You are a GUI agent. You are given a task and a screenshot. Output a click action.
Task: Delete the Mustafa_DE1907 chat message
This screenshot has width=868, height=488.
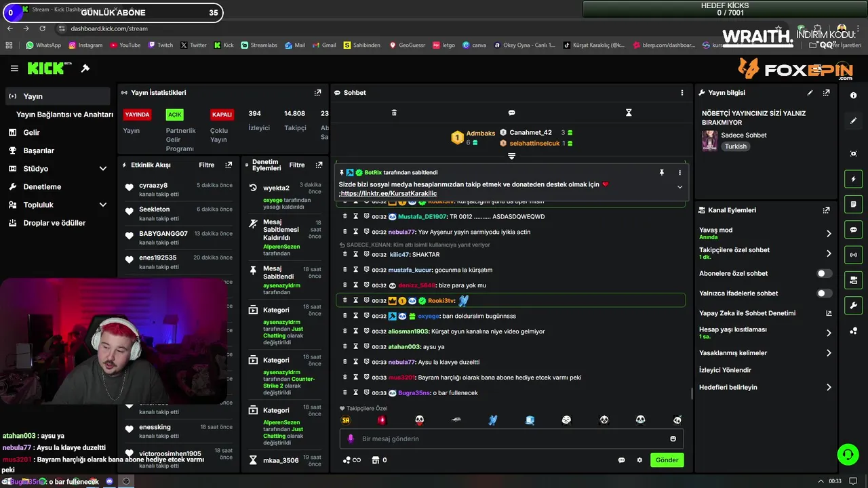point(345,216)
